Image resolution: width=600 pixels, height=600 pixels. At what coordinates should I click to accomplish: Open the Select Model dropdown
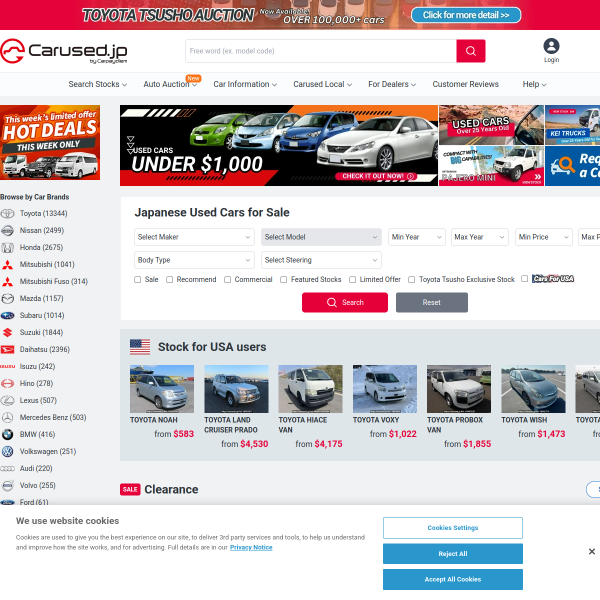321,237
